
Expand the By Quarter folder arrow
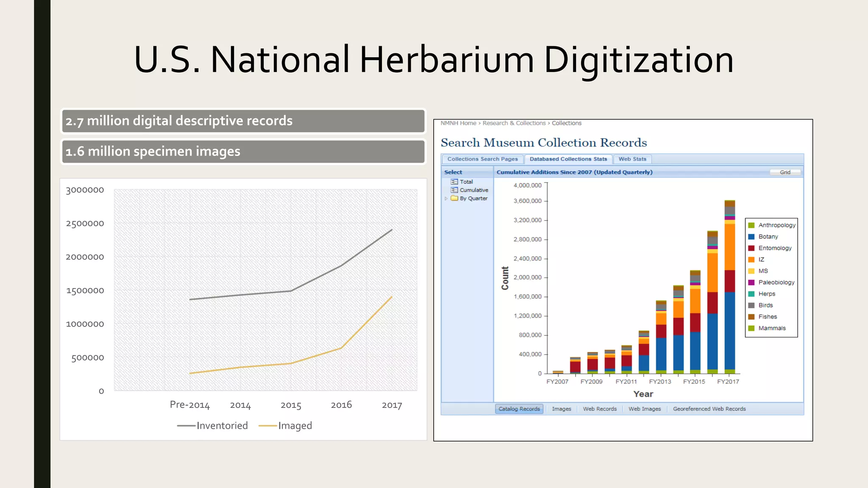coord(446,198)
